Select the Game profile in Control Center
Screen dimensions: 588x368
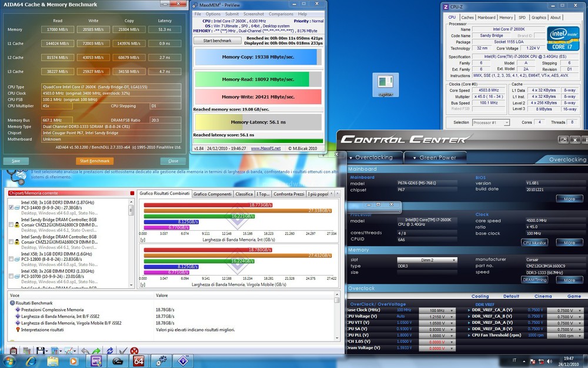[x=574, y=296]
